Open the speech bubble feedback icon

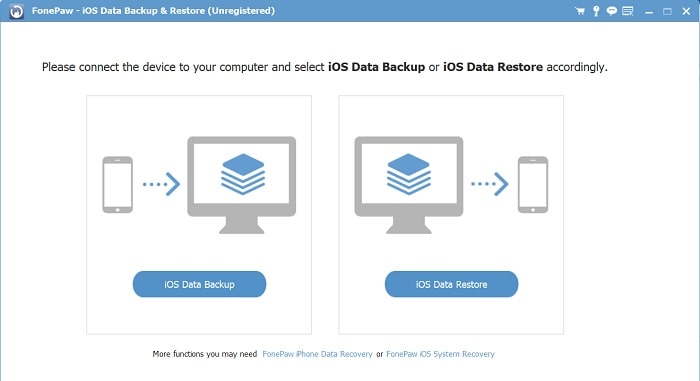coord(612,11)
